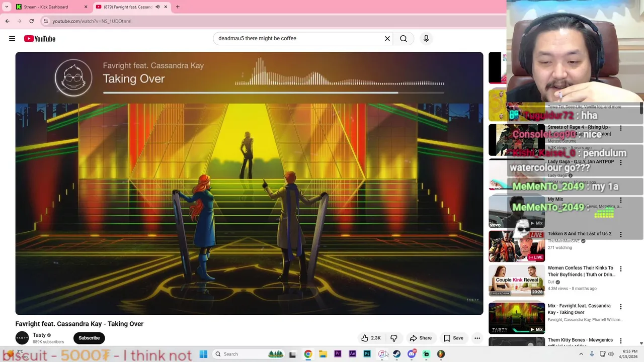The width and height of the screenshot is (644, 362).
Task: Click the Favright Taking Over video player
Action: click(249, 184)
